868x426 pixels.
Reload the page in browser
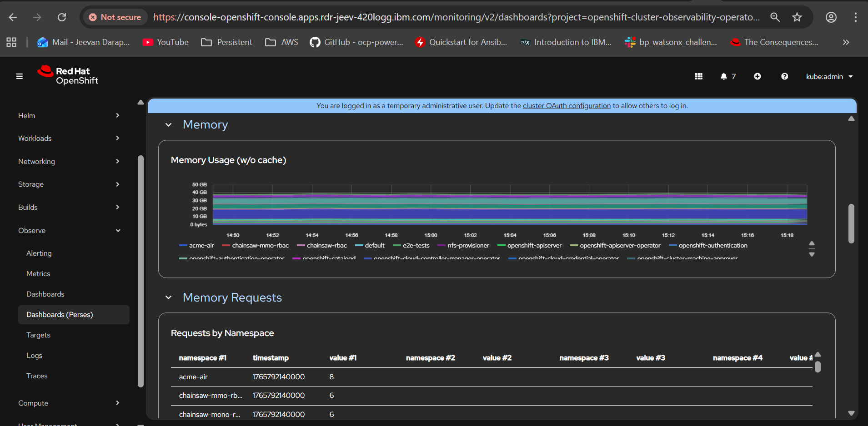pyautogui.click(x=62, y=17)
